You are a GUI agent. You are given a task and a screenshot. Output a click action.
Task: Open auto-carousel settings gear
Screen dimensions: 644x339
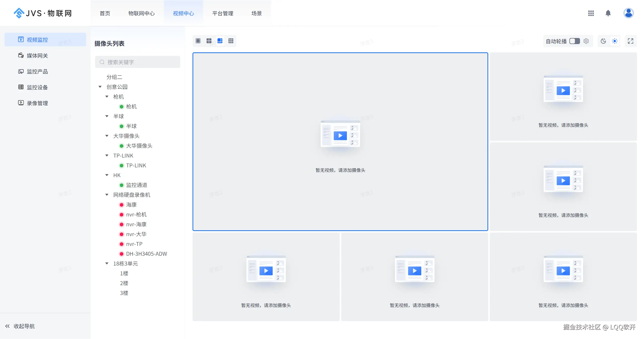[x=586, y=41]
